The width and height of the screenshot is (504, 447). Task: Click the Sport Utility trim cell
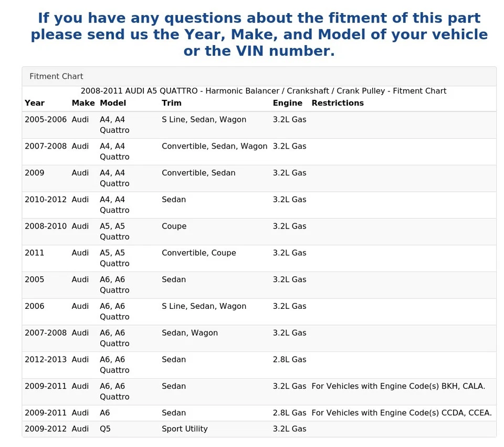pos(184,429)
